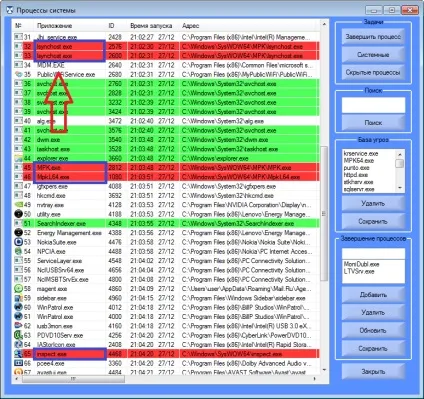The width and height of the screenshot is (424, 399).
Task: Click the iusb3mon.exe icon
Action: [19, 326]
